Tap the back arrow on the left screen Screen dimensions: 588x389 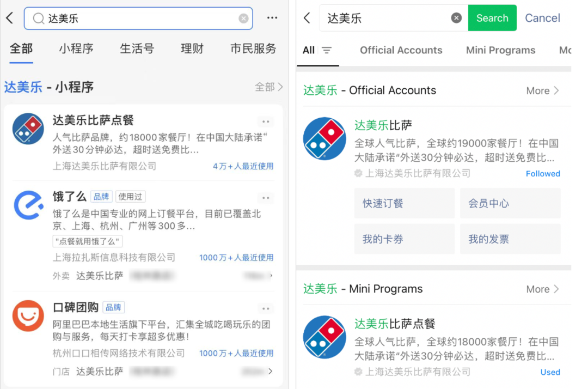coord(9,18)
